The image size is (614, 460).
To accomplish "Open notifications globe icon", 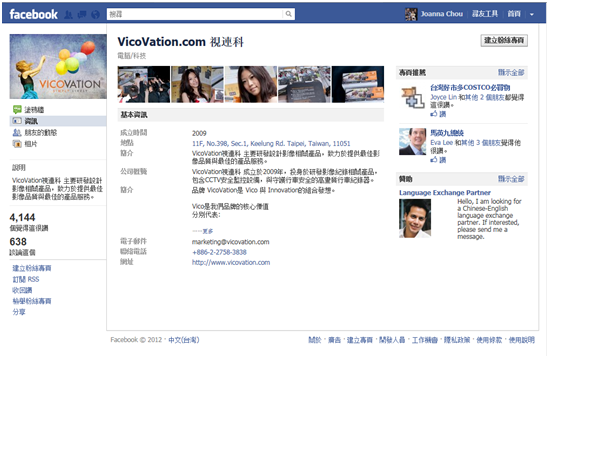I will coord(95,14).
